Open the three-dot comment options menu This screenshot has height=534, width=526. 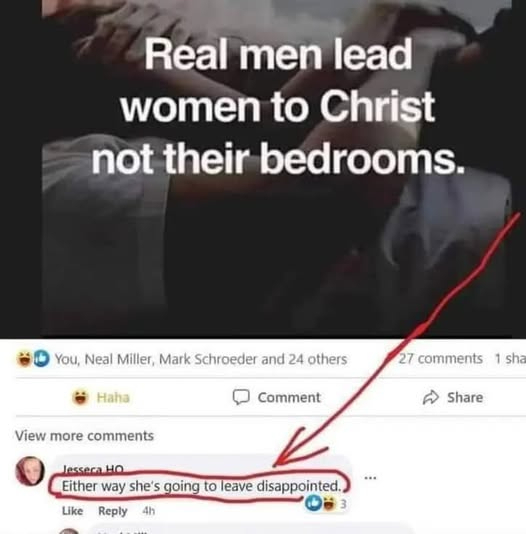click(370, 477)
